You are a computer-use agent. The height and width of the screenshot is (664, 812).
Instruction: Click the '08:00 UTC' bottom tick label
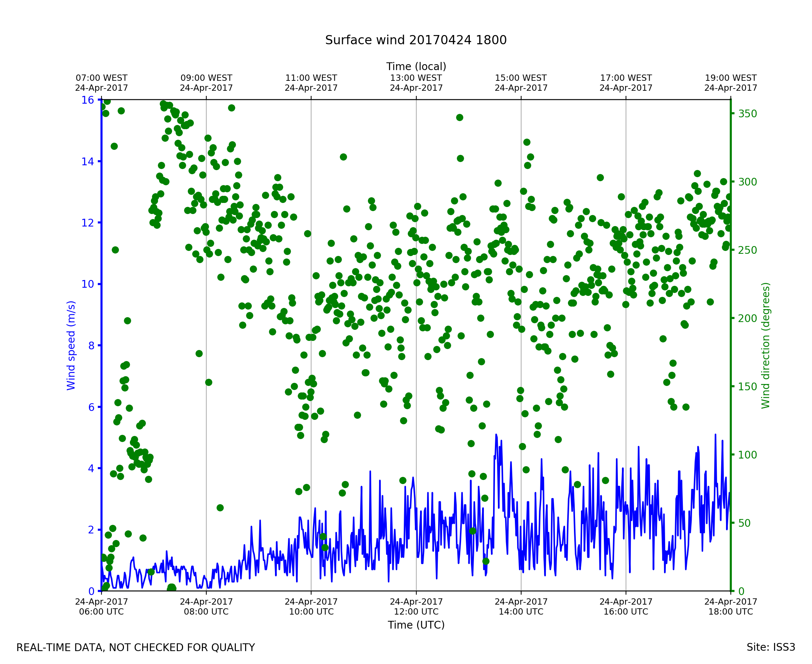click(x=206, y=612)
